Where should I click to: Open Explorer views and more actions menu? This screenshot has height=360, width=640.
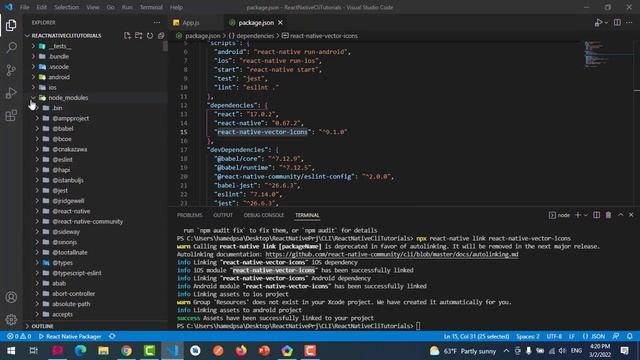pyautogui.click(x=157, y=22)
